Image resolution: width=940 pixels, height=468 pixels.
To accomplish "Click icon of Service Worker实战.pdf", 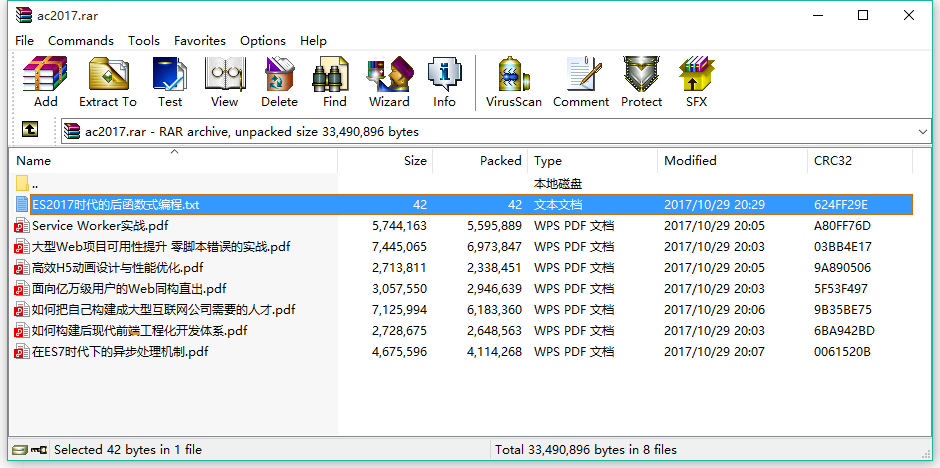I will (x=22, y=226).
